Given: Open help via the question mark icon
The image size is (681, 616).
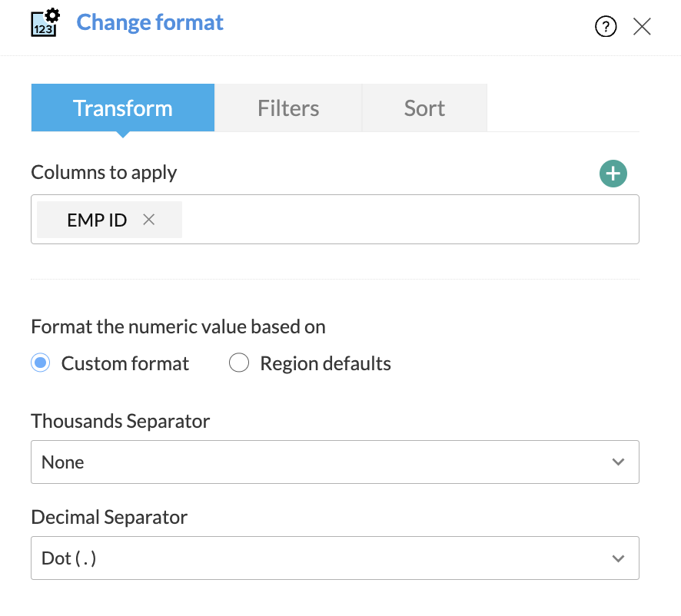Looking at the screenshot, I should [606, 27].
